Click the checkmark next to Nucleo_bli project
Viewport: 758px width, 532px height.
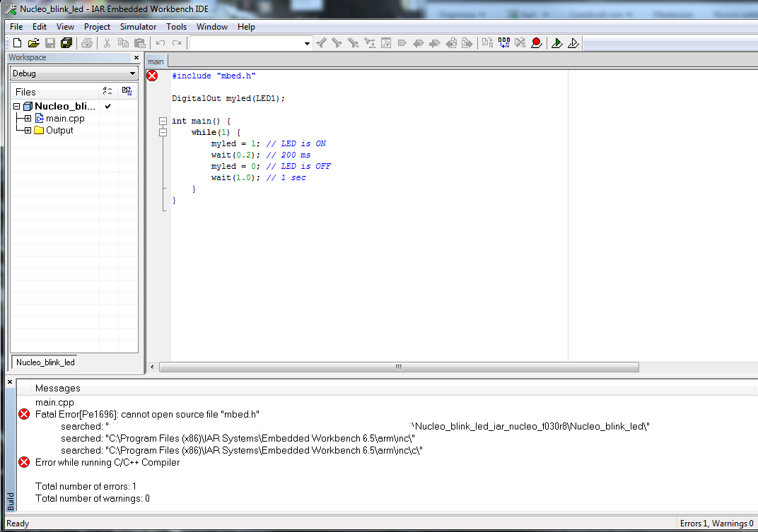pos(107,106)
